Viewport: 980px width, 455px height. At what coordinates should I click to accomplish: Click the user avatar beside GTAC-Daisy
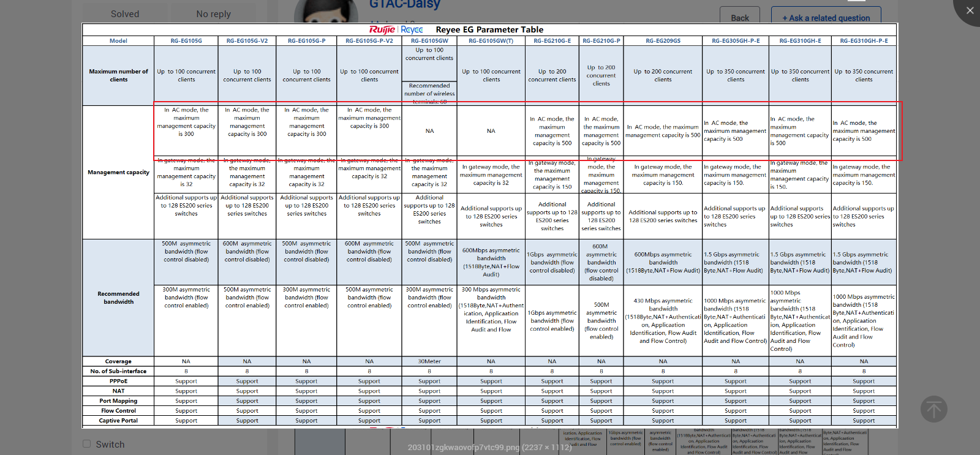[x=326, y=12]
